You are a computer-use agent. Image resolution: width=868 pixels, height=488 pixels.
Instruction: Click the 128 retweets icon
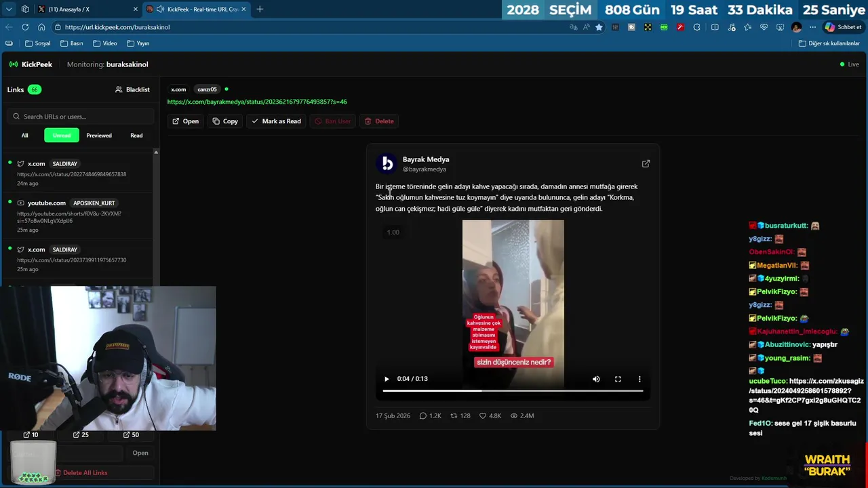pos(454,415)
